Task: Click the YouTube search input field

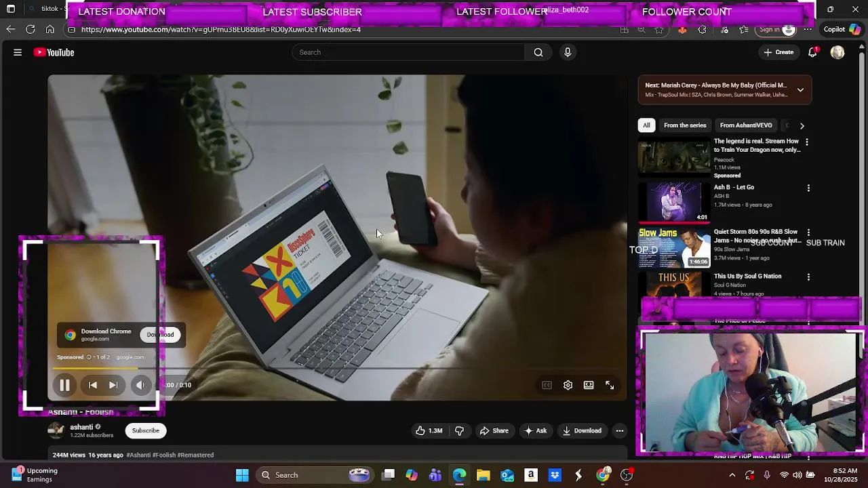Action: coord(408,52)
